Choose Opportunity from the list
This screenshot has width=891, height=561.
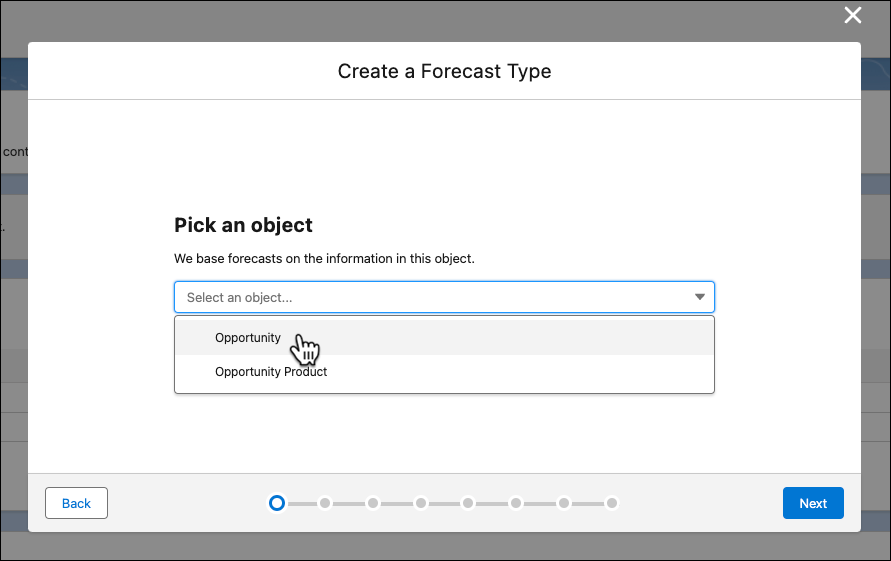coord(444,338)
